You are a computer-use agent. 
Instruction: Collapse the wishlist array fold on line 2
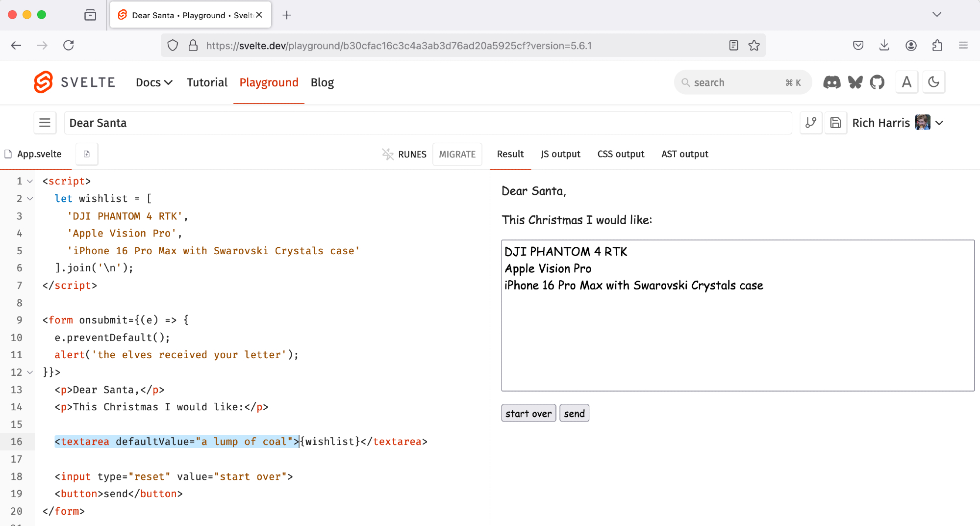(30, 199)
